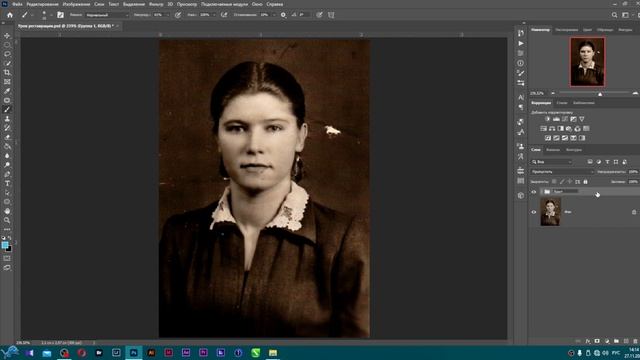Open layer effects fx button
The width and height of the screenshot is (640, 360).
pyautogui.click(x=588, y=341)
